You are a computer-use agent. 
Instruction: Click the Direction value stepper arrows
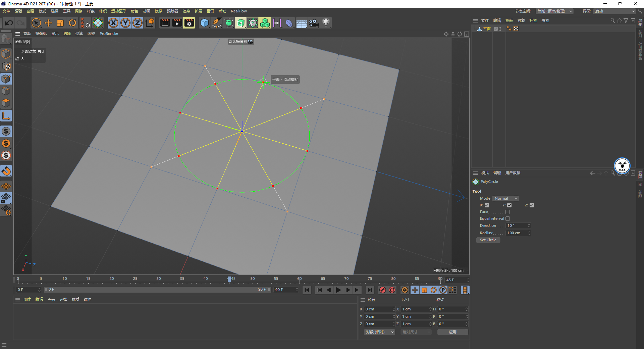click(x=529, y=226)
